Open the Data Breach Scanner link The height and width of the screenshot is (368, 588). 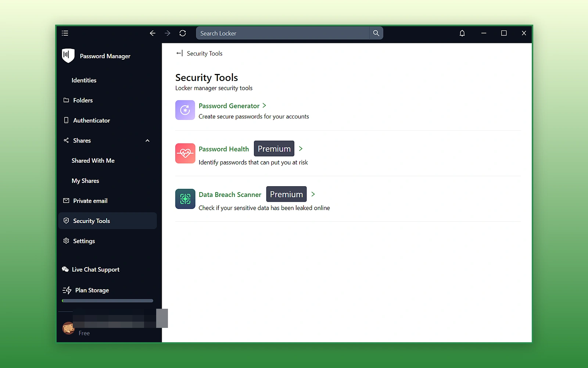(x=230, y=195)
